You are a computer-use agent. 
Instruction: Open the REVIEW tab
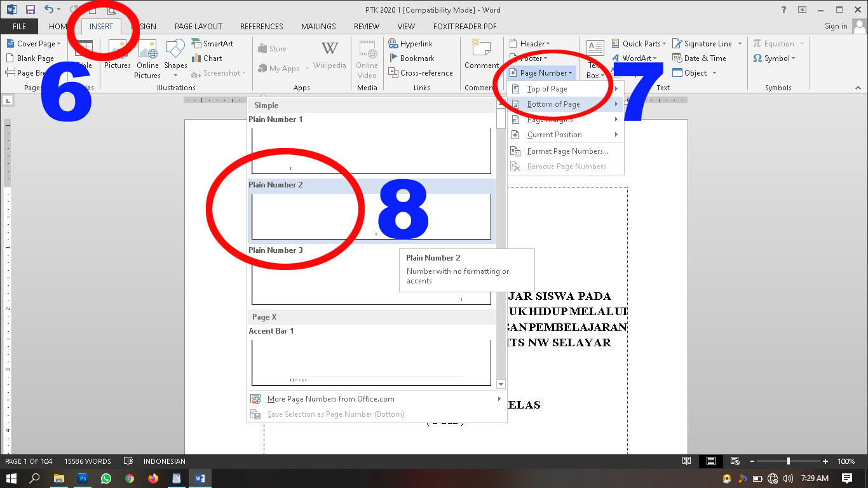366,26
